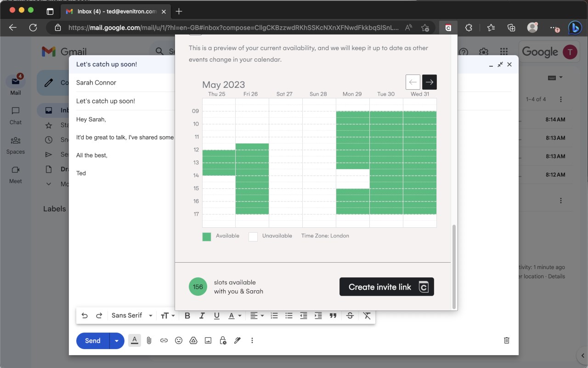The image size is (588, 368).
Task: Insert a photo into the email
Action: 208,340
